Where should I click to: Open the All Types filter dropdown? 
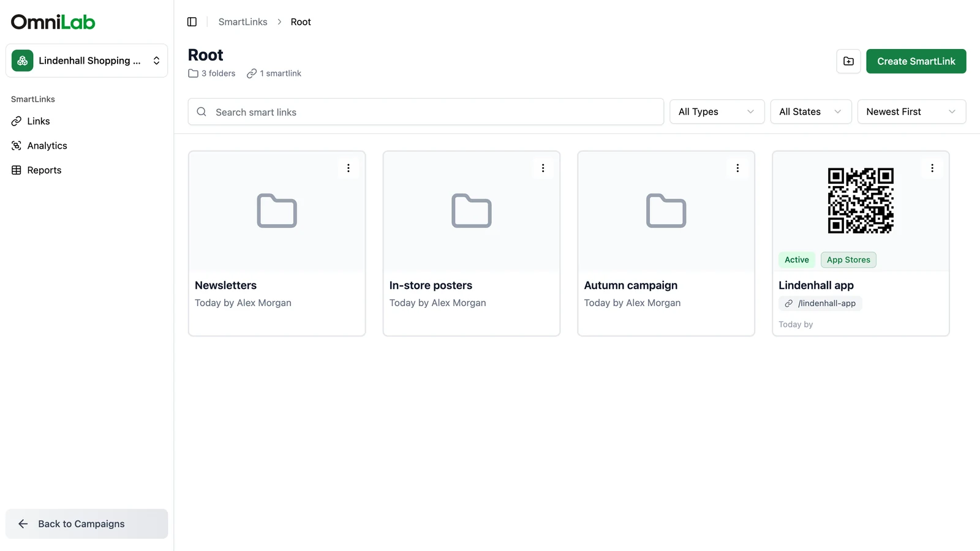point(717,111)
